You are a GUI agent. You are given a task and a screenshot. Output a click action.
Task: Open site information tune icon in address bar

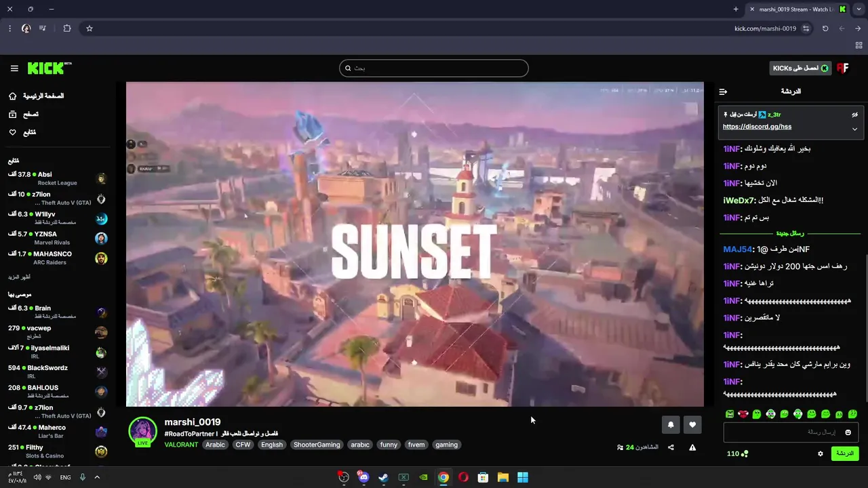click(806, 28)
